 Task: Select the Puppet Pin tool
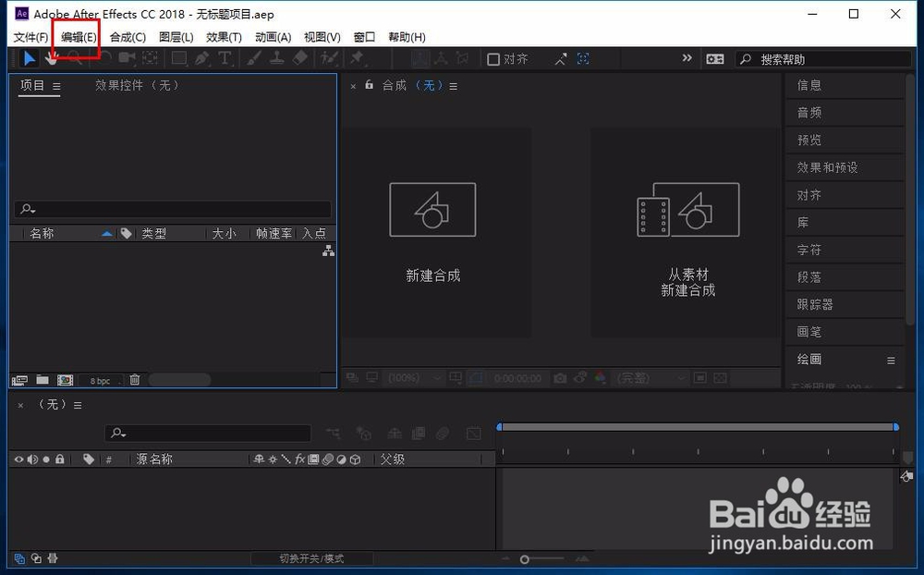[357, 58]
